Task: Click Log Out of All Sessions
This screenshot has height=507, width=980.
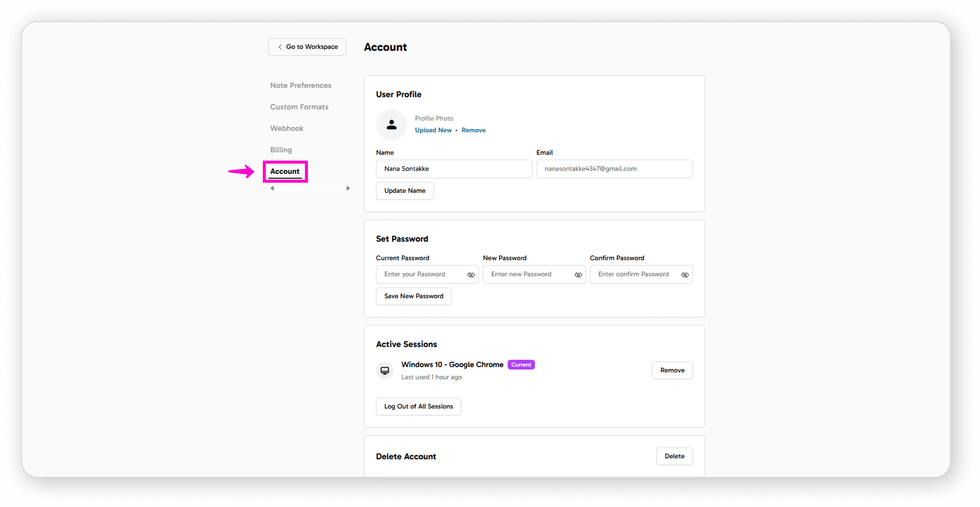Action: tap(419, 406)
